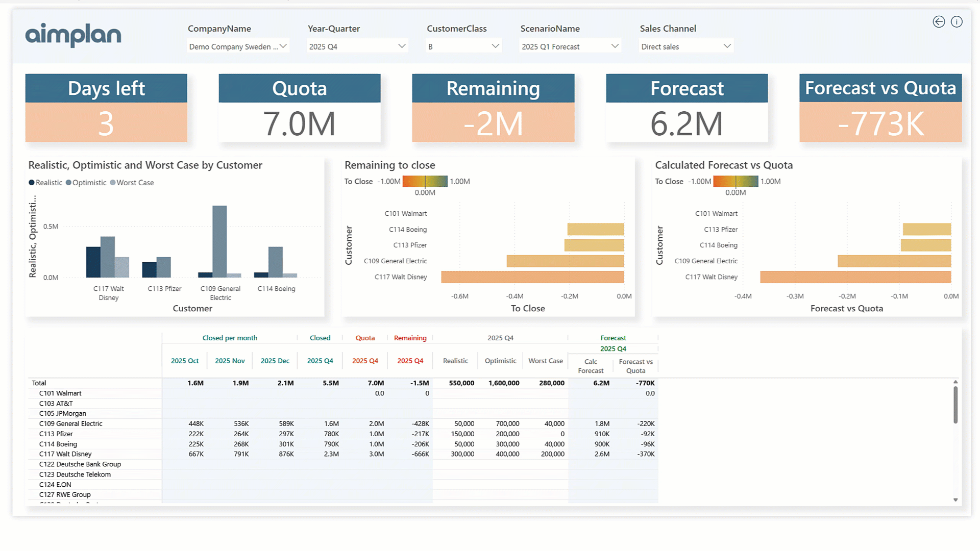Open the CustomerClass dropdown
The height and width of the screenshot is (551, 980).
[x=463, y=46]
